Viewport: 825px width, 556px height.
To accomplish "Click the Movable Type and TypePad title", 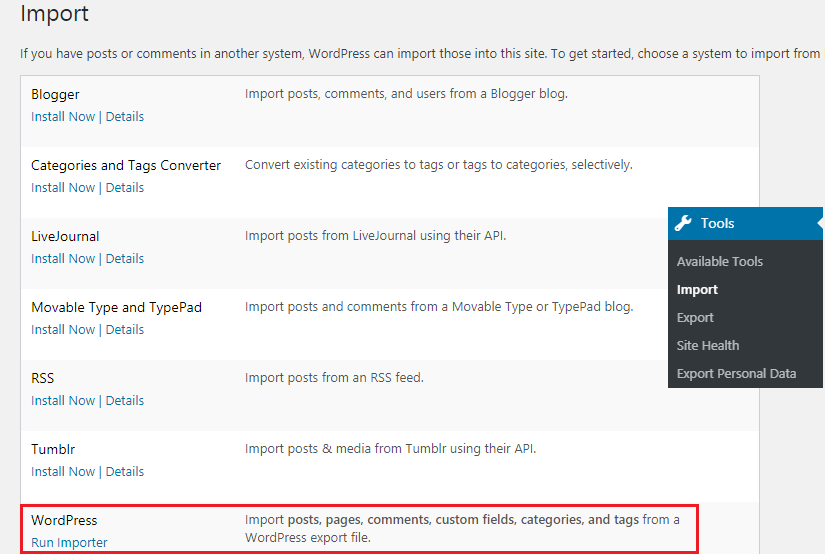I will coord(116,308).
